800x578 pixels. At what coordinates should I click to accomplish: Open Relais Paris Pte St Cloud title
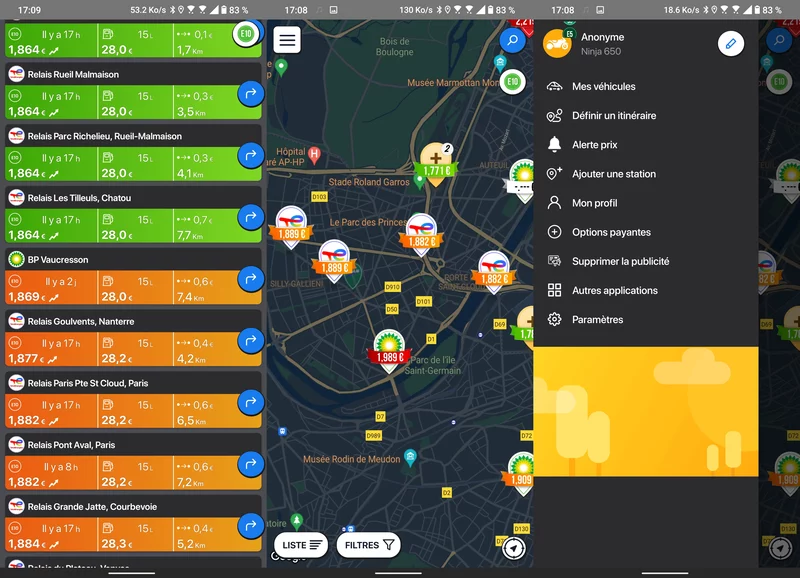pos(88,383)
